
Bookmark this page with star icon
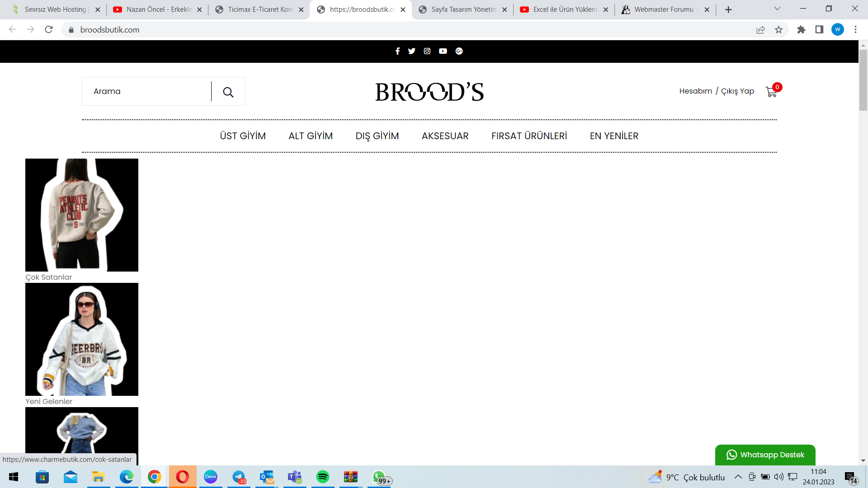tap(778, 30)
